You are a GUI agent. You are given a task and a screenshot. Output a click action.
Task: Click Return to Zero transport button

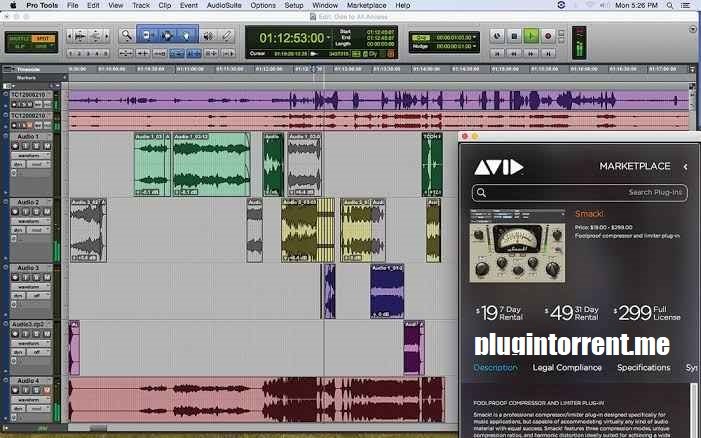coord(497,53)
